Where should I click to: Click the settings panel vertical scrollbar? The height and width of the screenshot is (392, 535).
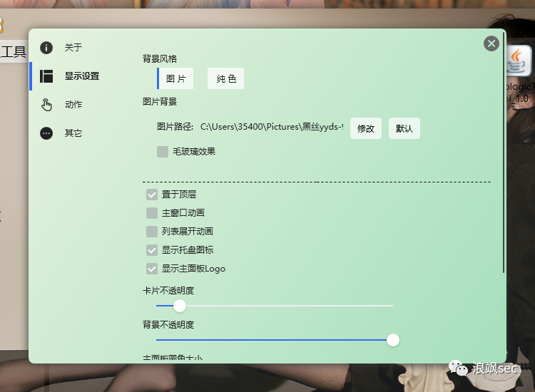coord(504,152)
